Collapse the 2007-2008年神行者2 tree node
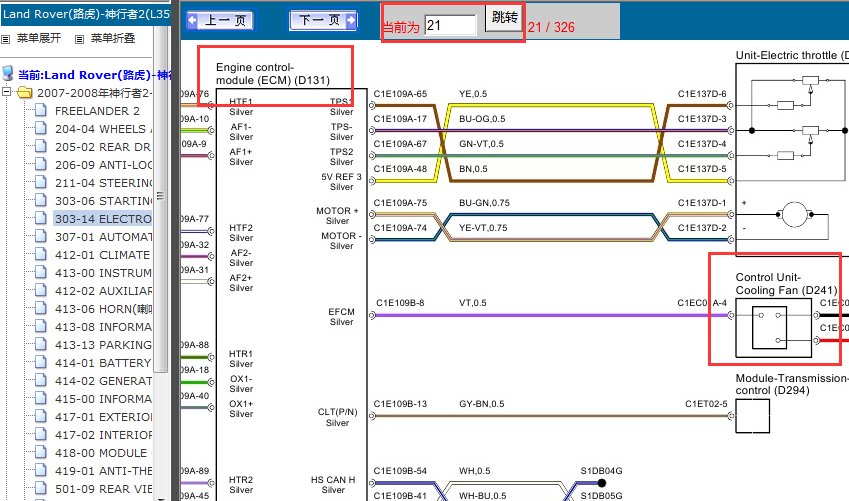 [x=6, y=92]
